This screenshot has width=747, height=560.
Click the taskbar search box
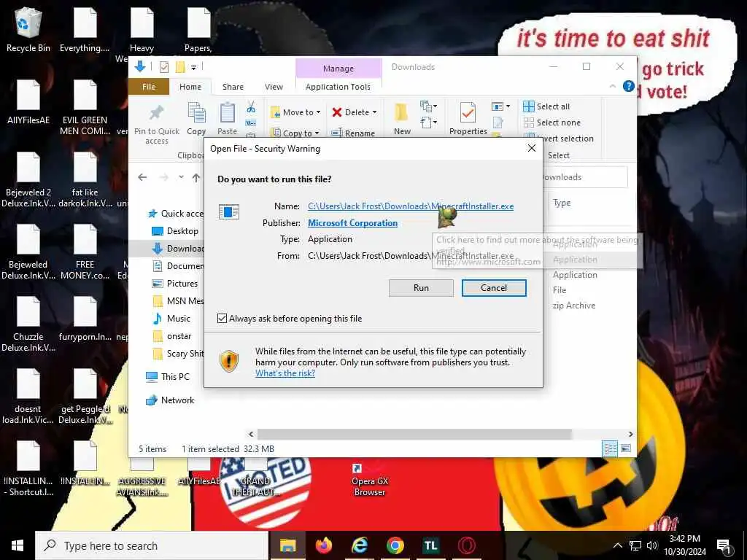click(152, 545)
